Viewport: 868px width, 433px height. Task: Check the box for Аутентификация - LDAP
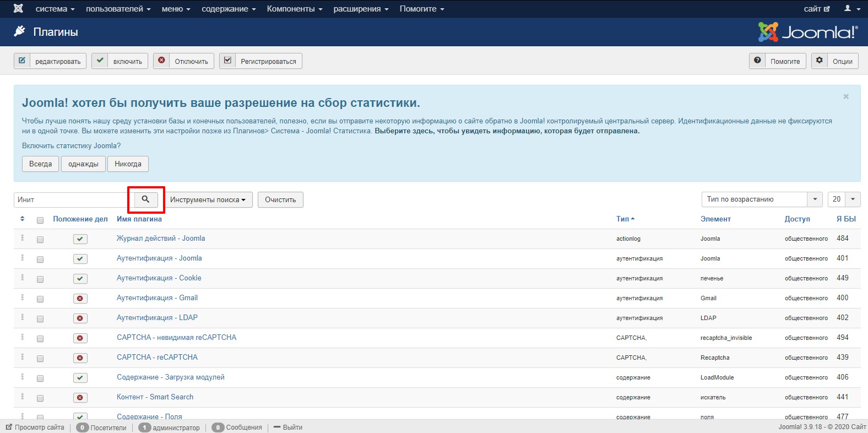point(40,319)
